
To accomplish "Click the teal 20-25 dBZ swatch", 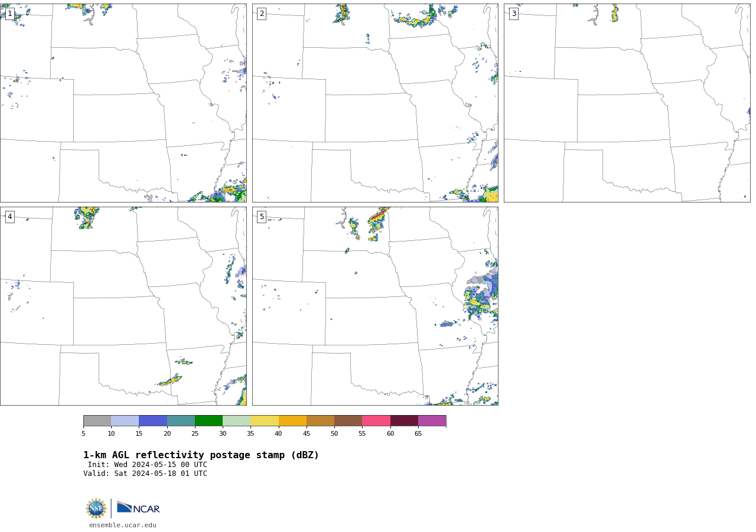I will point(181,421).
